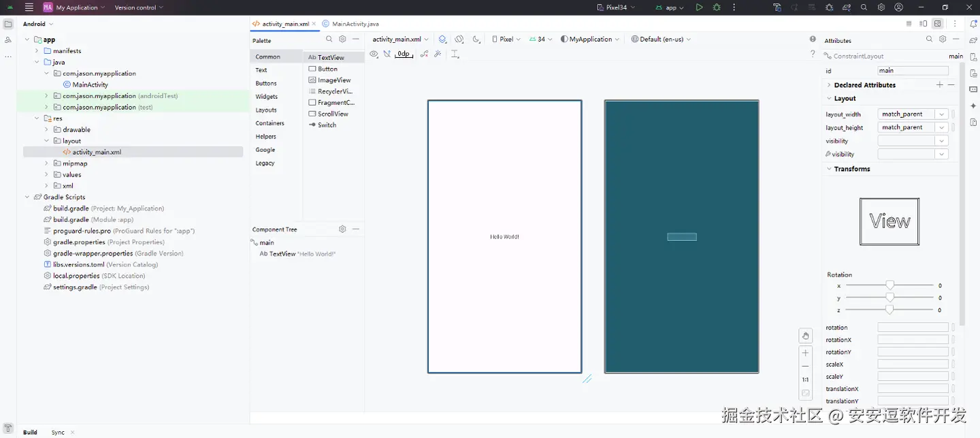Switch to Design-only editor view
This screenshot has width=980, height=438.
coord(938,23)
